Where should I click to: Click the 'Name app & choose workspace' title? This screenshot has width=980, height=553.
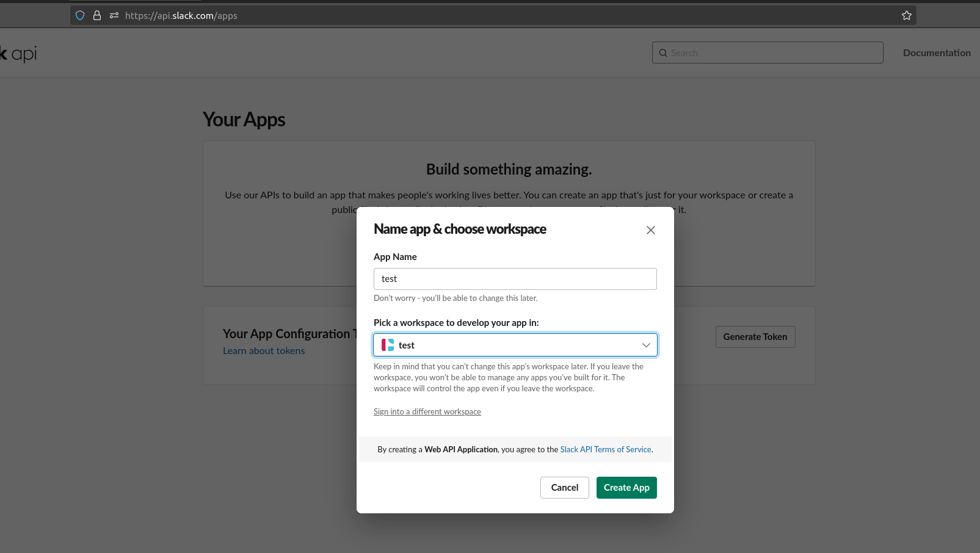[x=460, y=230]
